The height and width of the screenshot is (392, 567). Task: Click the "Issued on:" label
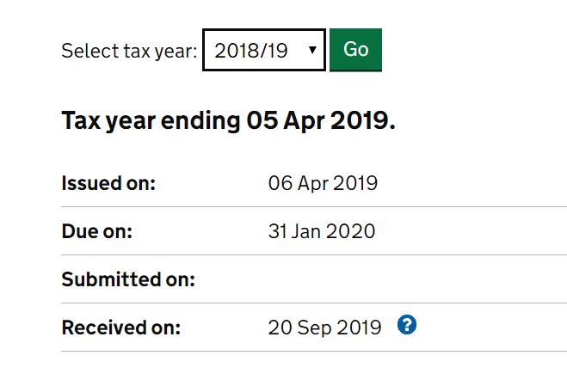click(x=108, y=183)
